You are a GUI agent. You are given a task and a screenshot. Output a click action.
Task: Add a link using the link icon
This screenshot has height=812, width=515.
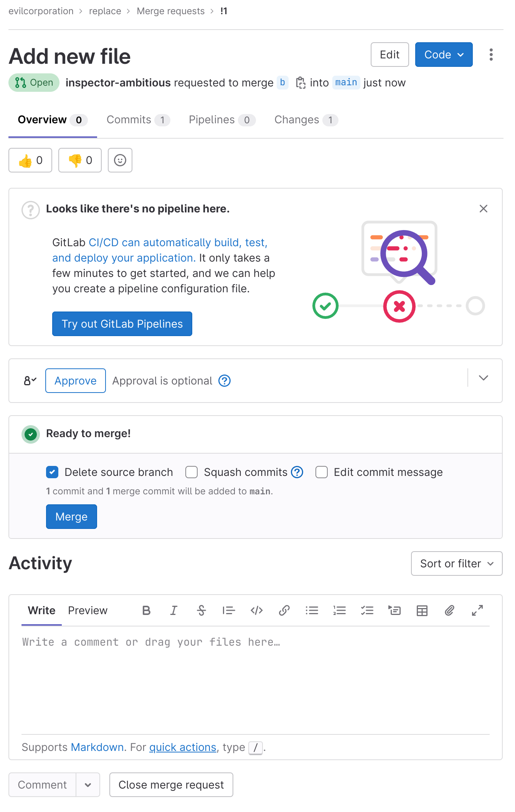point(284,610)
